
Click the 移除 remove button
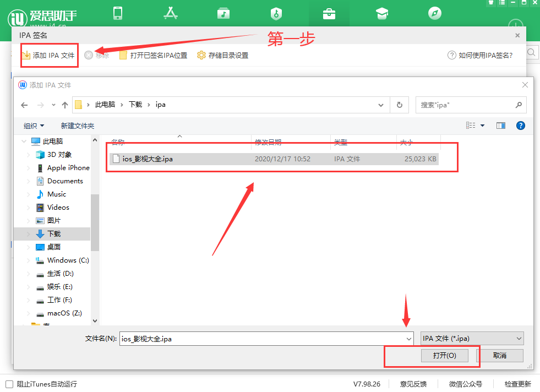coord(97,56)
